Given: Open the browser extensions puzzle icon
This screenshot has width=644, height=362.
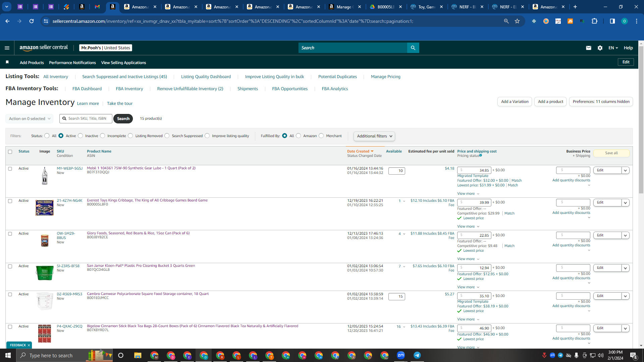Looking at the screenshot, I should pyautogui.click(x=594, y=21).
